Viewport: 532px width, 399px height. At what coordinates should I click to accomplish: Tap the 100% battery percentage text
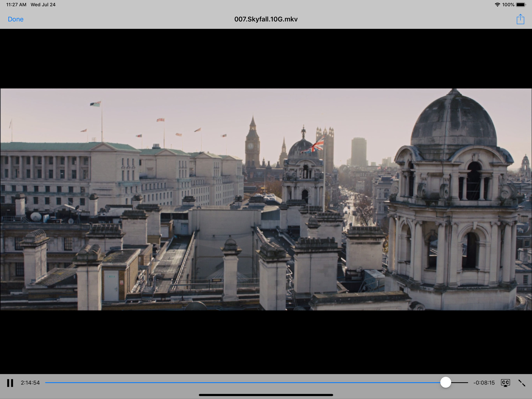(508, 4)
